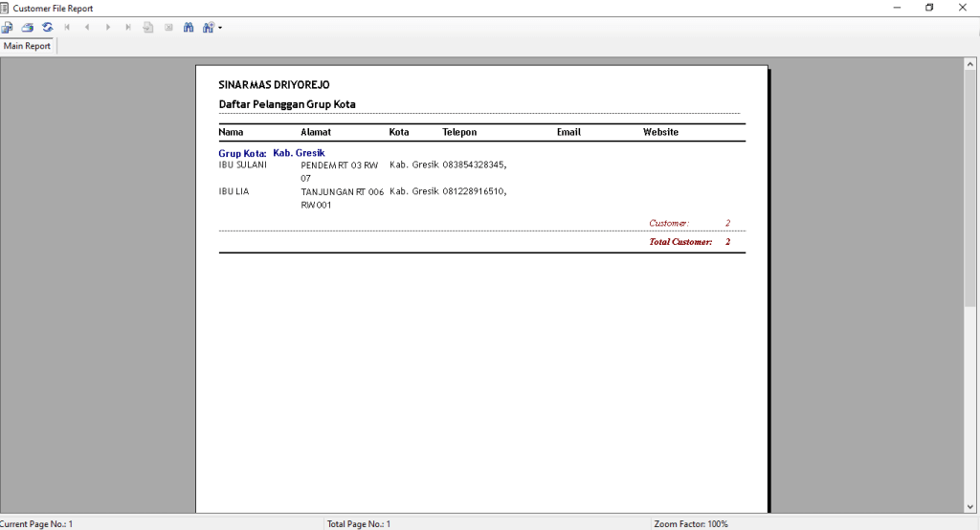This screenshot has height=530, width=980.
Task: Click the Zoom binoculars icon
Action: [208, 28]
